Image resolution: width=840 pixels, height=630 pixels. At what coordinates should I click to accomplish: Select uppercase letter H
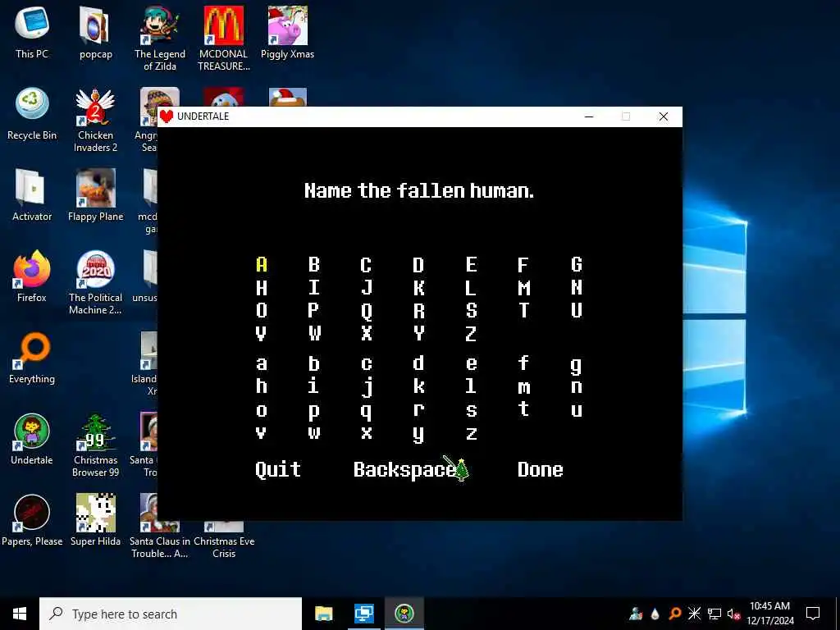tap(262, 288)
